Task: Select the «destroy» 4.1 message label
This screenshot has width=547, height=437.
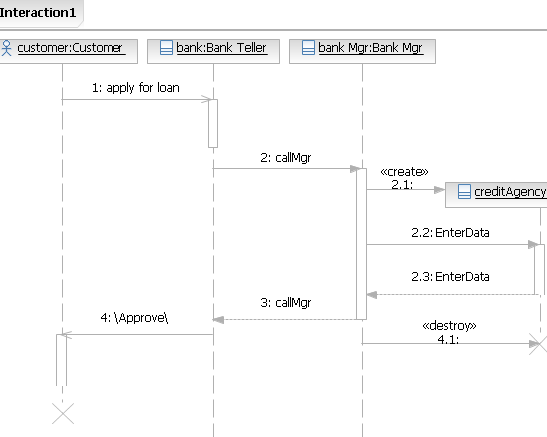Action: (x=449, y=332)
